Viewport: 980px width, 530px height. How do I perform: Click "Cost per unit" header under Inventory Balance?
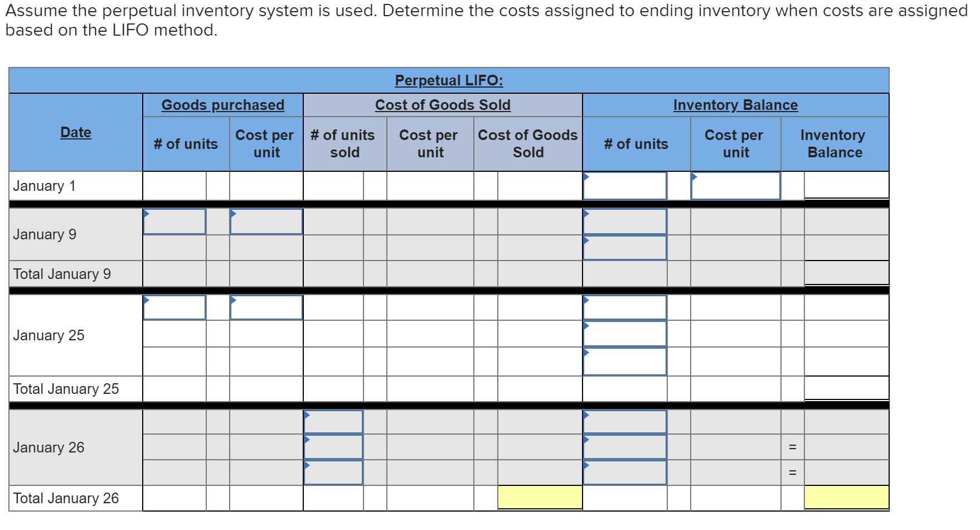click(734, 144)
